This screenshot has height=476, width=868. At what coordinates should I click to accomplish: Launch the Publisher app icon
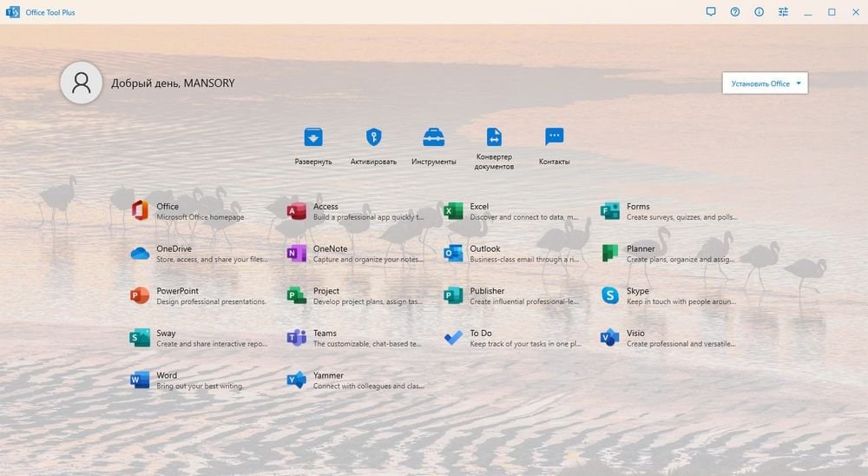453,296
